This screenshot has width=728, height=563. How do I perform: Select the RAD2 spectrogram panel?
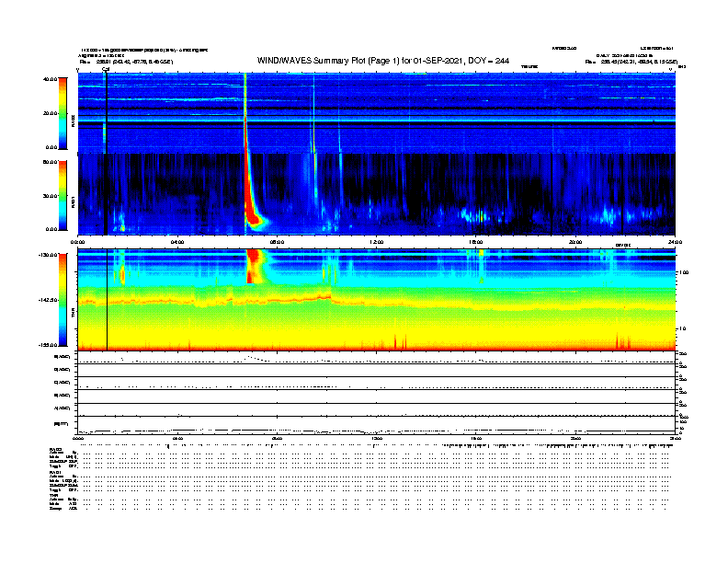point(376,112)
